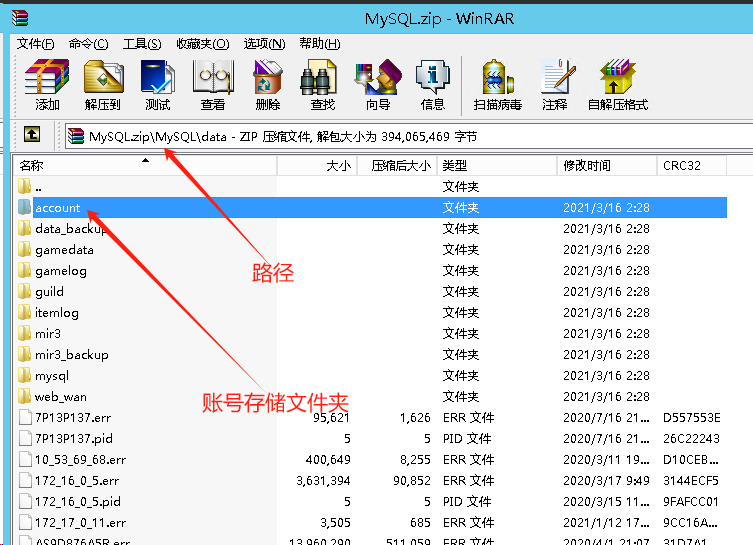Sort by 名称 column header
This screenshot has width=753, height=545.
(x=145, y=166)
